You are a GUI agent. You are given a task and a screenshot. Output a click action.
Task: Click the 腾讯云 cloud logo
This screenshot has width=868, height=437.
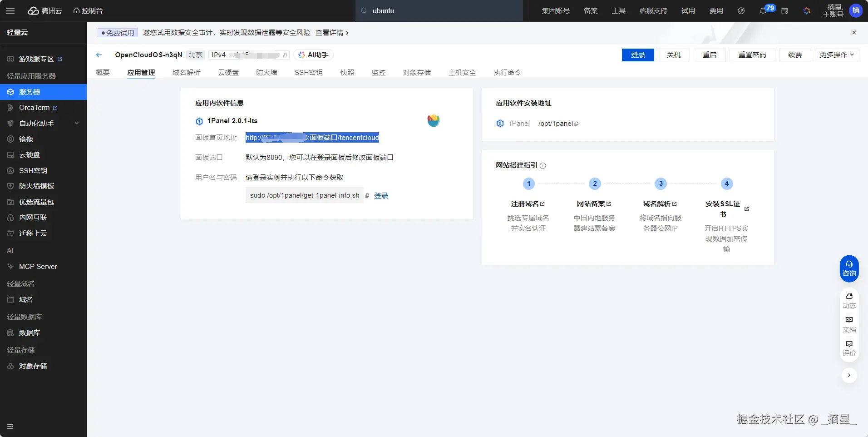point(45,10)
